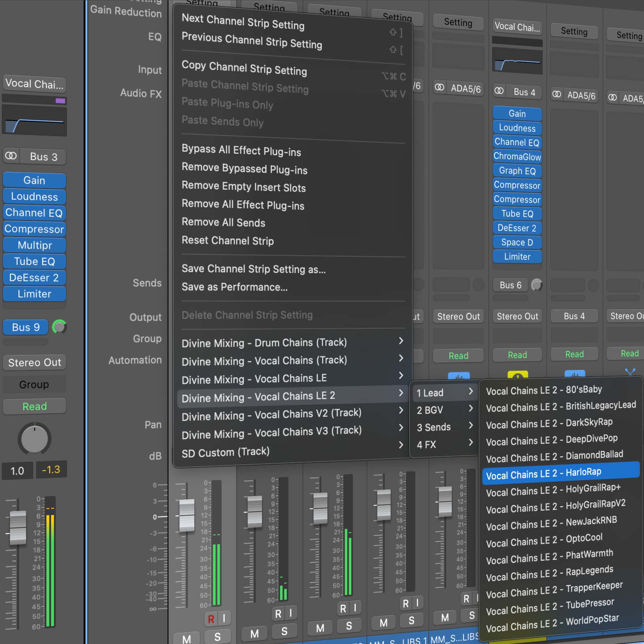Viewport: 644px width, 644px height.
Task: Click Stereo Out output on left strip
Action: [34, 362]
